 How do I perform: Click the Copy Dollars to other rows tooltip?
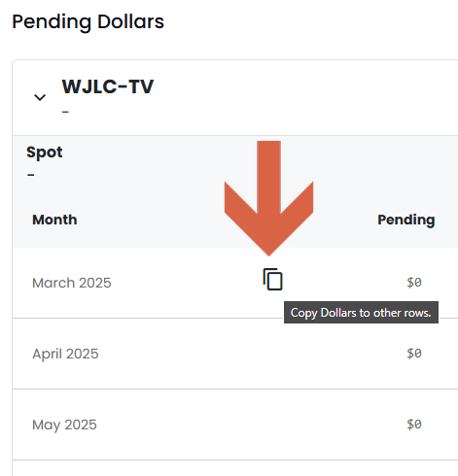361,313
